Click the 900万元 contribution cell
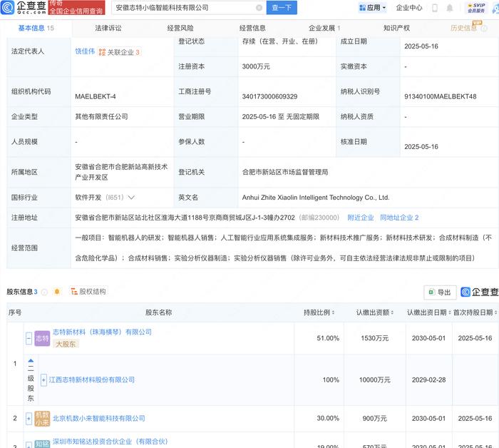This screenshot has height=448, width=499. tap(374, 418)
